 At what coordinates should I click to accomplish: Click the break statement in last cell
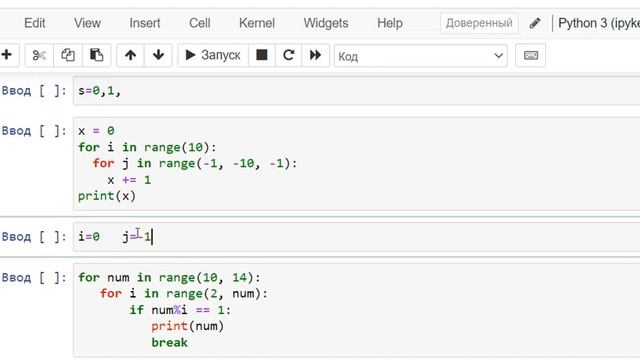[x=169, y=342]
